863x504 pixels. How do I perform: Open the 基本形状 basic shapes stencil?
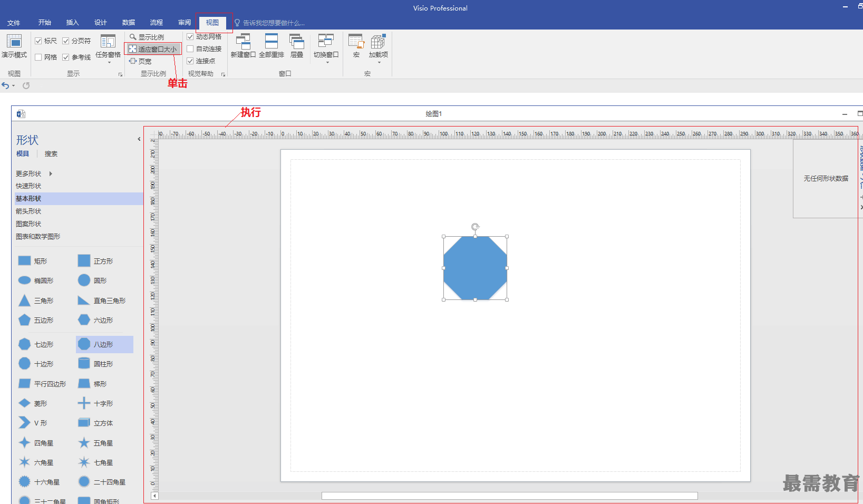[79, 199]
